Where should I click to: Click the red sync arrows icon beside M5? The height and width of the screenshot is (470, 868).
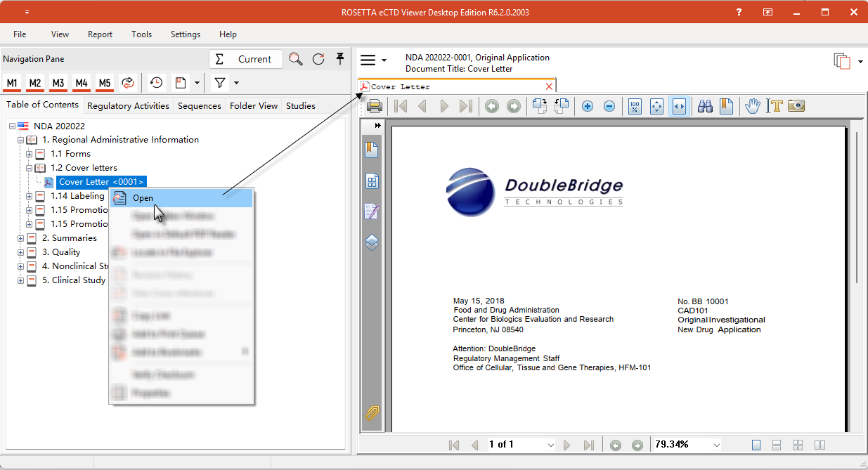[x=128, y=83]
